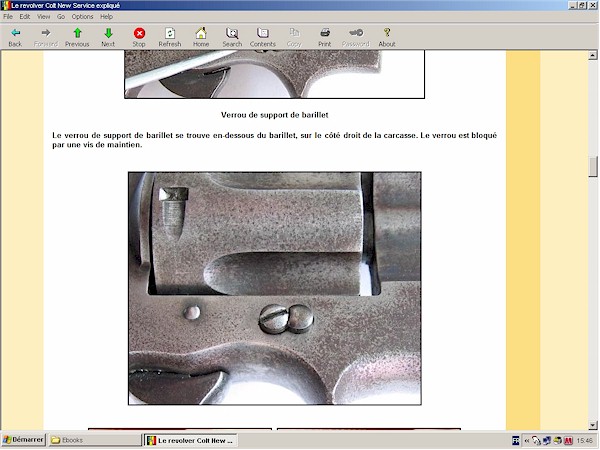
Task: Click the Back arrow toolbar icon
Action: click(15, 34)
